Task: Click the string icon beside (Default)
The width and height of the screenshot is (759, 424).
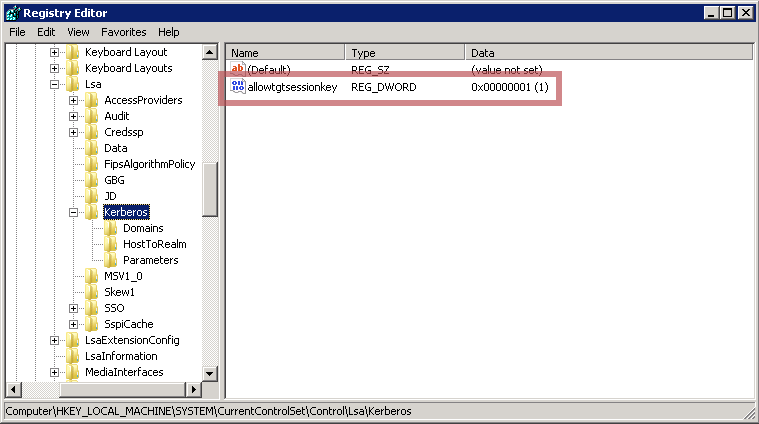Action: 238,69
